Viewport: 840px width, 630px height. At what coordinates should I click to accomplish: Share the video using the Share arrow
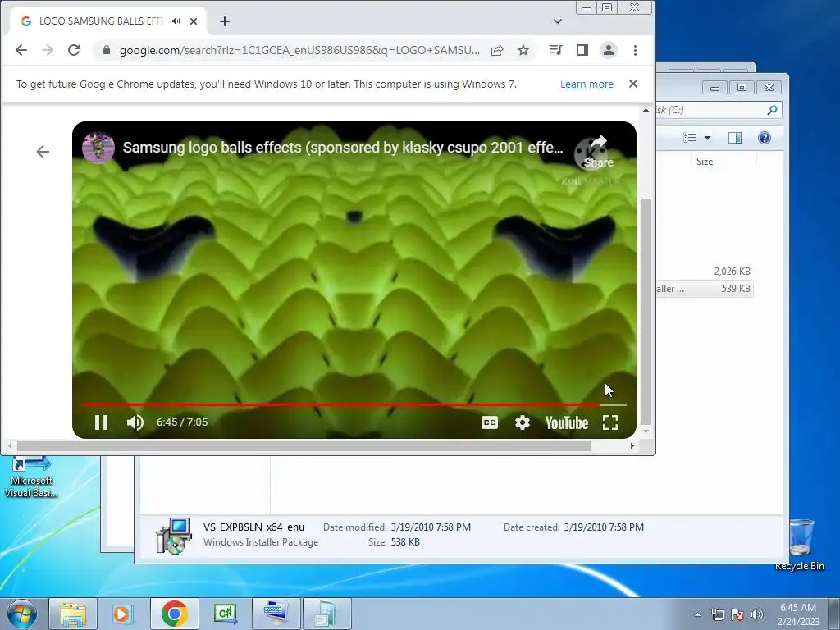598,151
